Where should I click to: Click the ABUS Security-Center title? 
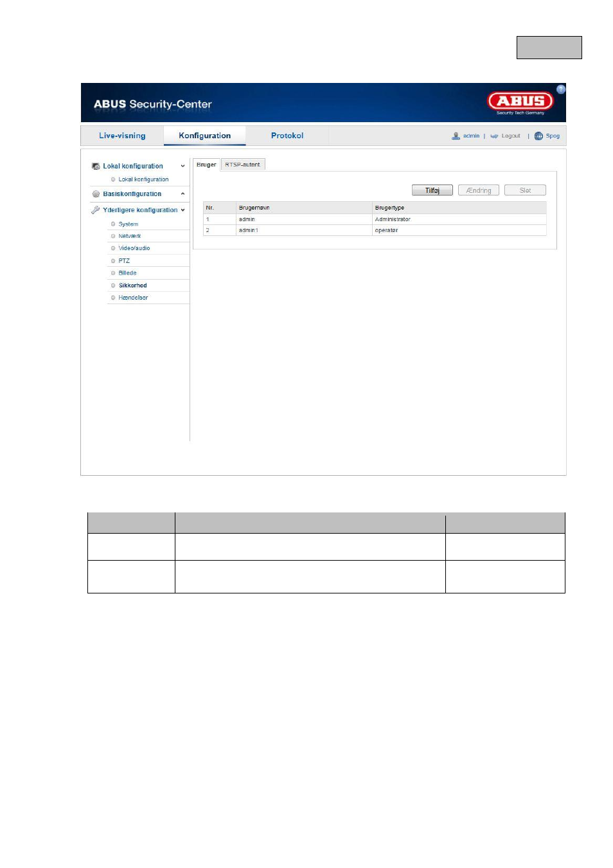(x=152, y=104)
